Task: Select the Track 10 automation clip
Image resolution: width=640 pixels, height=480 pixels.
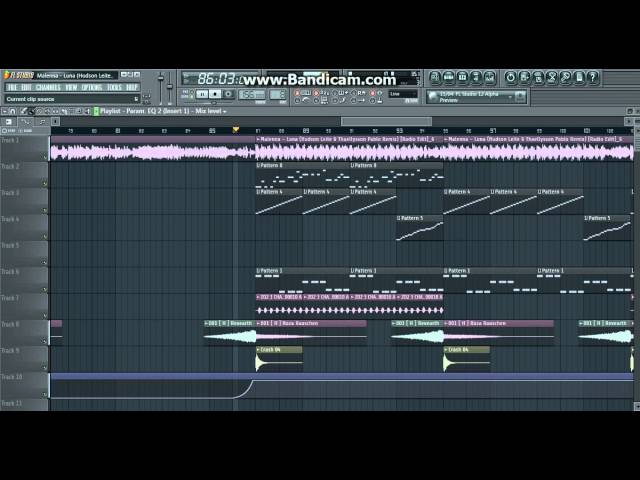Action: (342, 385)
